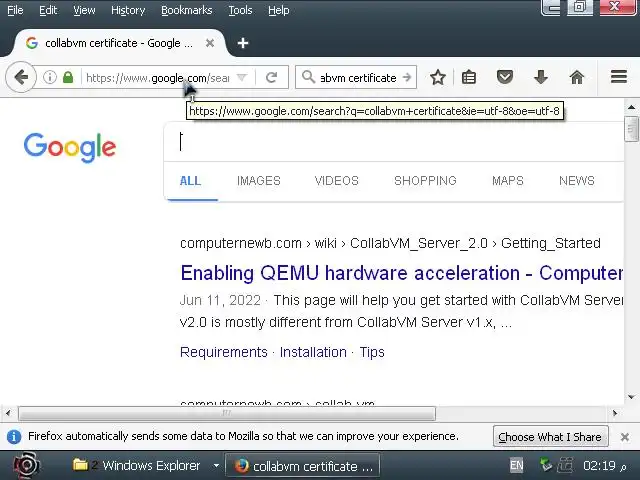Image resolution: width=640 pixels, height=480 pixels.
Task: Close the collabvm certificate tab
Action: [x=210, y=43]
